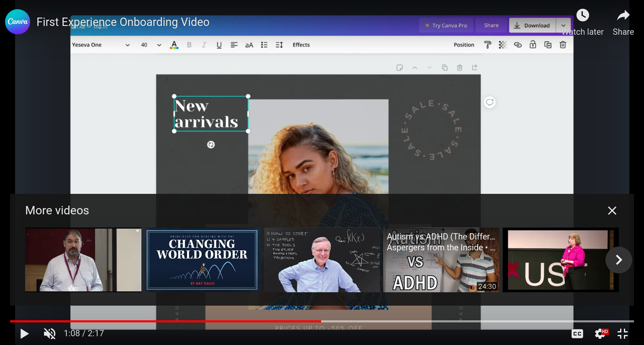This screenshot has height=345, width=644.
Task: Open the Yeseva One font dropdown
Action: [x=101, y=45]
